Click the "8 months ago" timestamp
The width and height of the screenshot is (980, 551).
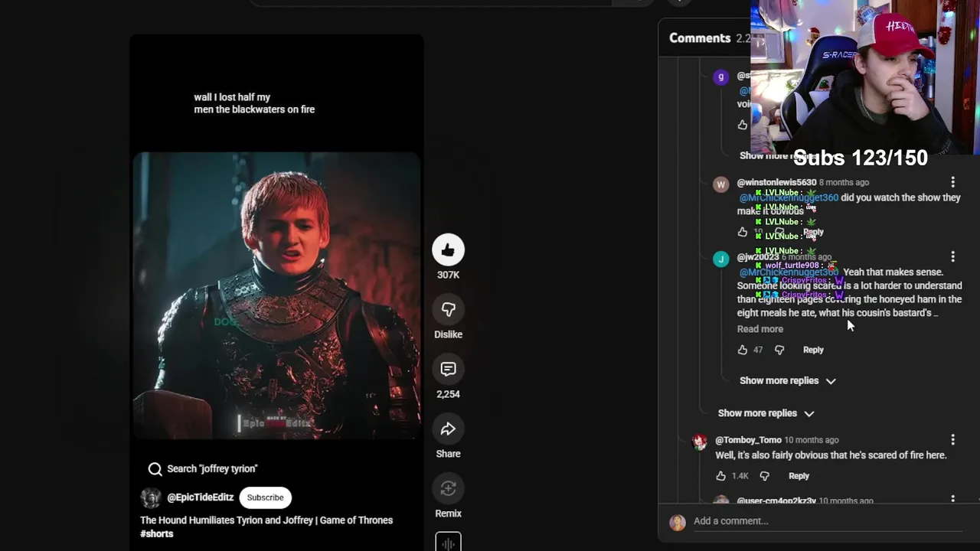[844, 182]
